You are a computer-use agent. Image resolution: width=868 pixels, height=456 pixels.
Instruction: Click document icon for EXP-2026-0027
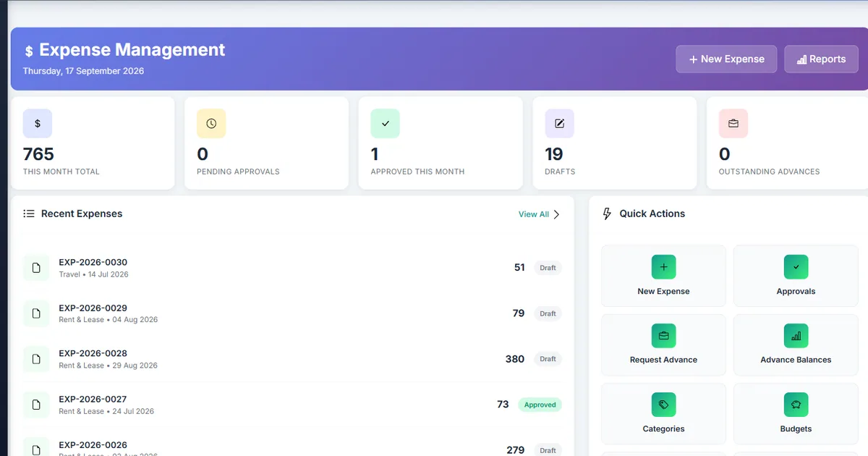(36, 405)
